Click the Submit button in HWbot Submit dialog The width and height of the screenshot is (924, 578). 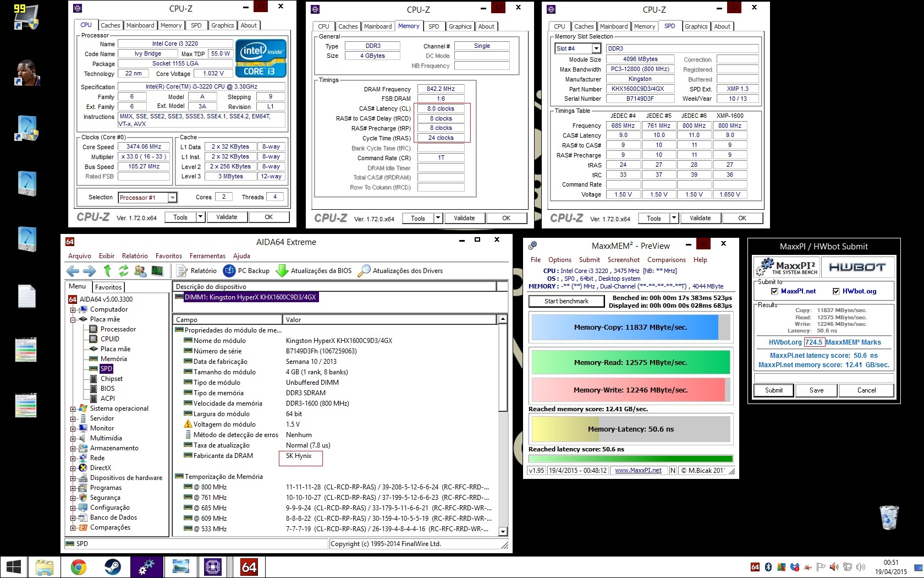[x=773, y=390]
